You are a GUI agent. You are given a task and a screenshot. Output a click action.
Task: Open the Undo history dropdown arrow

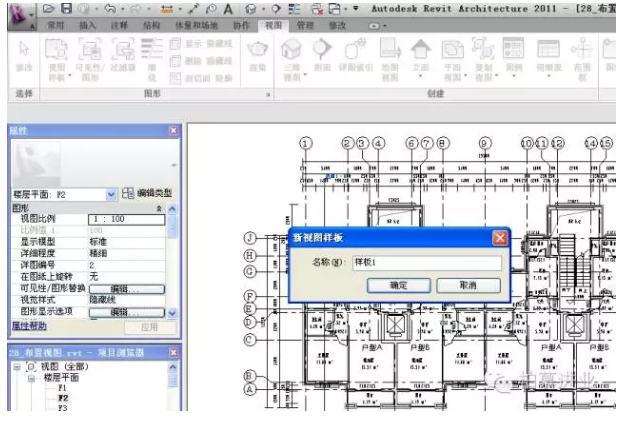123,9
